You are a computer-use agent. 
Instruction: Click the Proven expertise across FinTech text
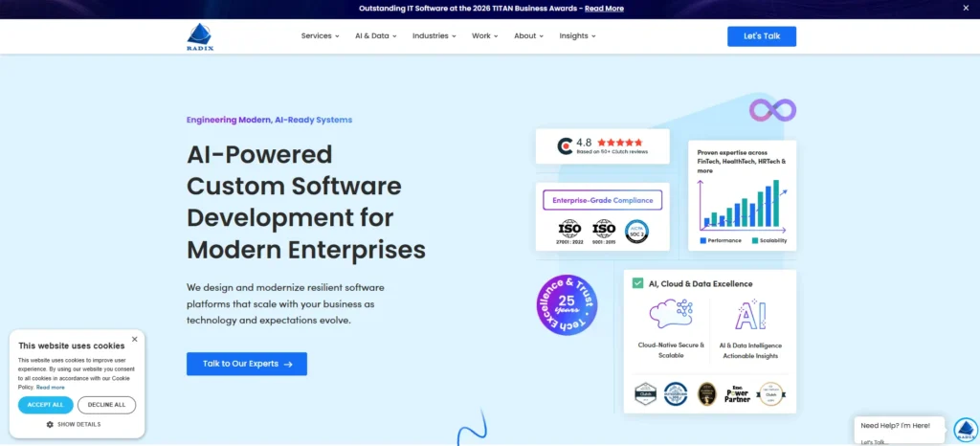pyautogui.click(x=742, y=161)
